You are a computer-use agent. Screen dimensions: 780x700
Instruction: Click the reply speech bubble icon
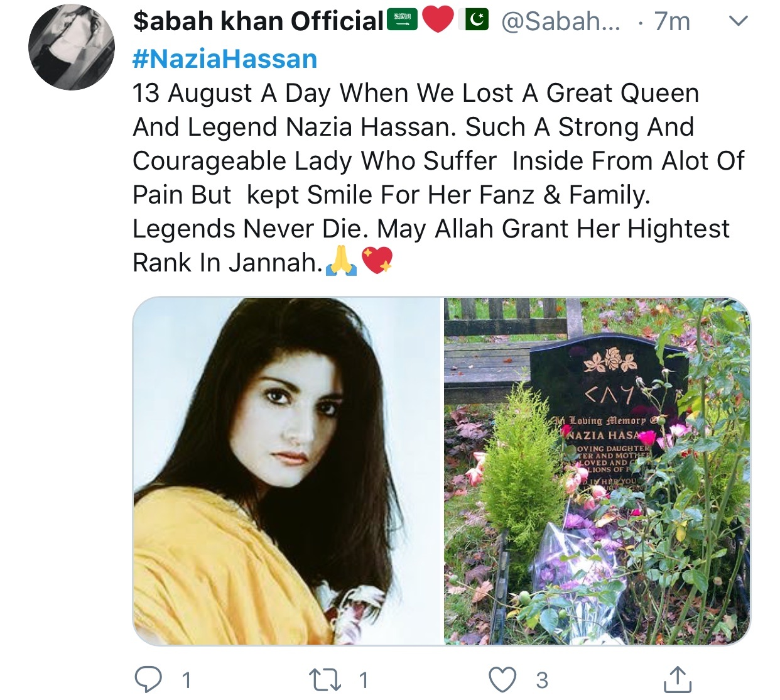[149, 679]
